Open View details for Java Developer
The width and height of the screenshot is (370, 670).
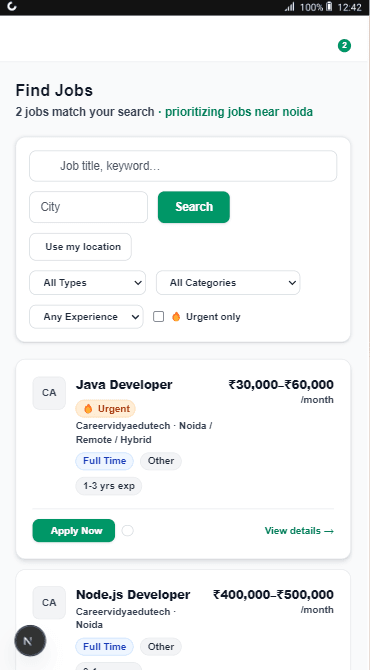coord(299,531)
